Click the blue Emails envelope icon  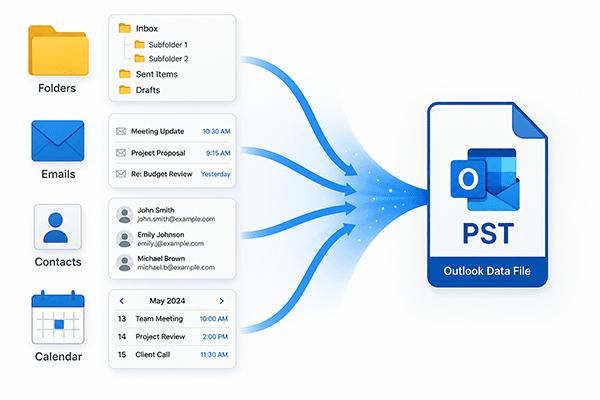[58, 141]
